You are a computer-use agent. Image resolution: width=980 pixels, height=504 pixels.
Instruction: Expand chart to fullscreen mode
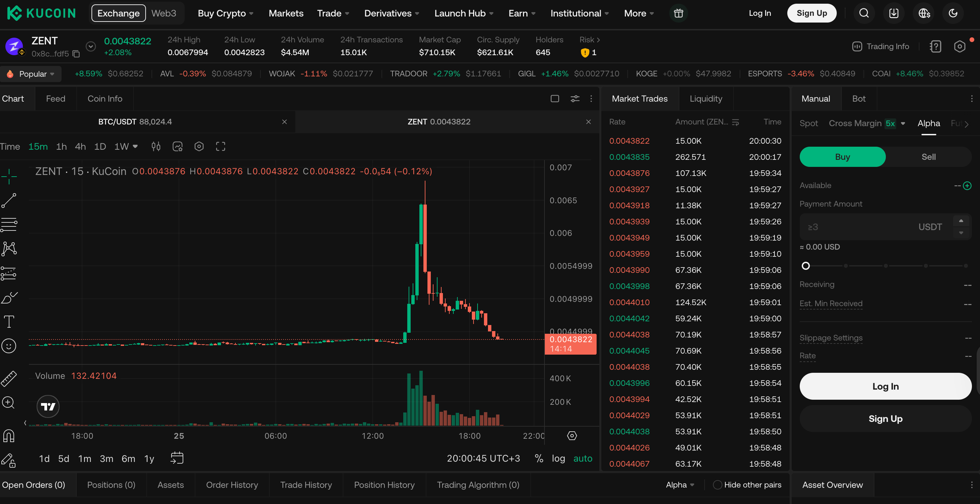tap(221, 146)
